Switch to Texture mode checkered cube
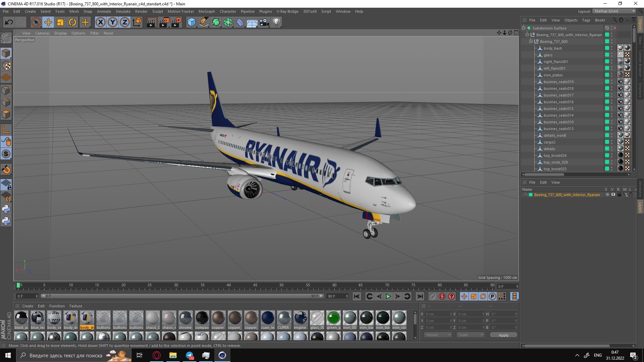644x362 pixels. 6,66
